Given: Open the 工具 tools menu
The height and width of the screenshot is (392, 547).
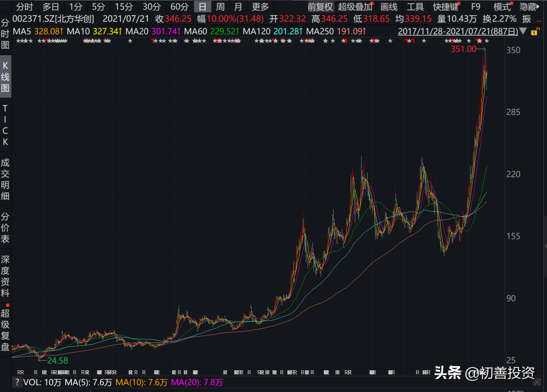Looking at the screenshot, I should coord(415,7).
